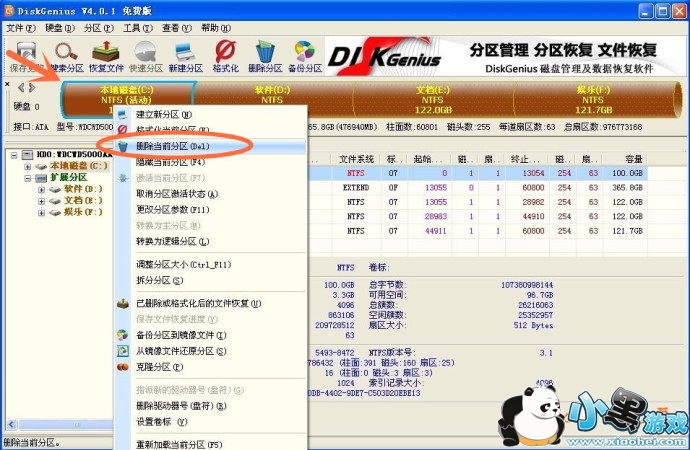Collapse the HD0 disk tree node
The image size is (690, 450).
(x=14, y=154)
